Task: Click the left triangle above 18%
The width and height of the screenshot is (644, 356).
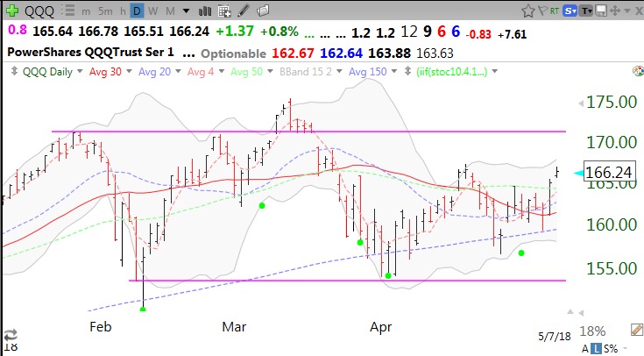Action: coord(581,313)
